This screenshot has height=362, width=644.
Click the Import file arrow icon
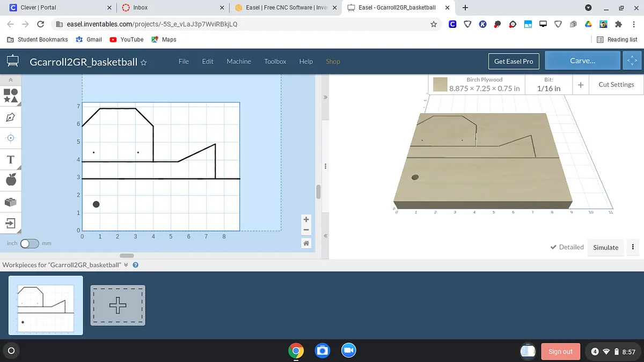click(x=11, y=223)
